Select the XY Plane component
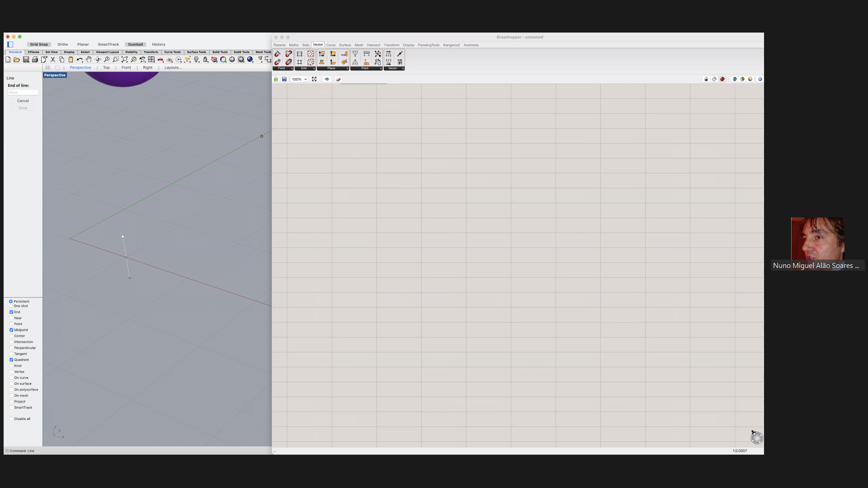Viewport: 868px width, 488px height. pos(322,62)
